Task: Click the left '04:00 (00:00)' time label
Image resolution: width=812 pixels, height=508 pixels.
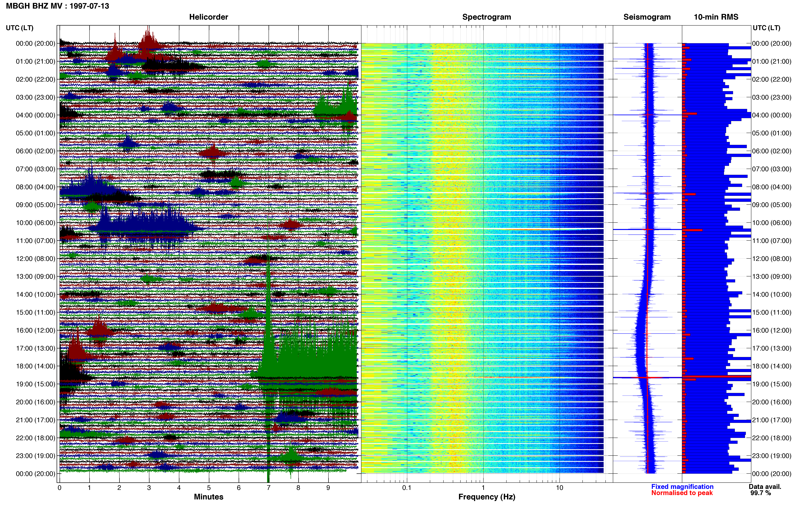Action: tap(36, 115)
